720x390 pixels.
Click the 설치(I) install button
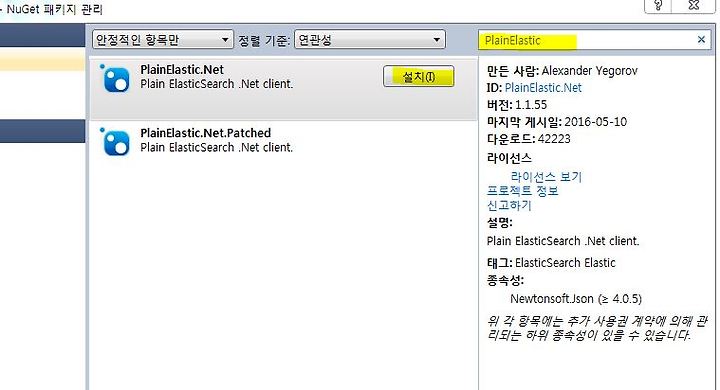click(x=419, y=77)
